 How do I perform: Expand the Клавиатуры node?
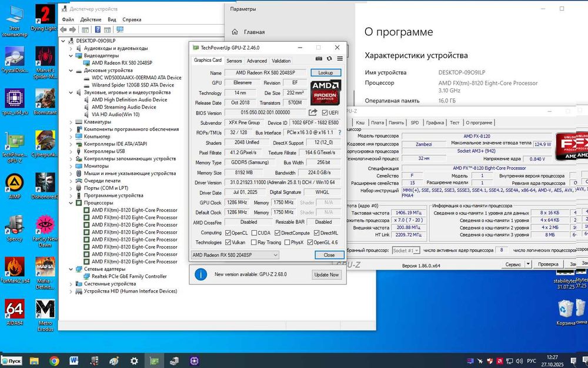71,122
